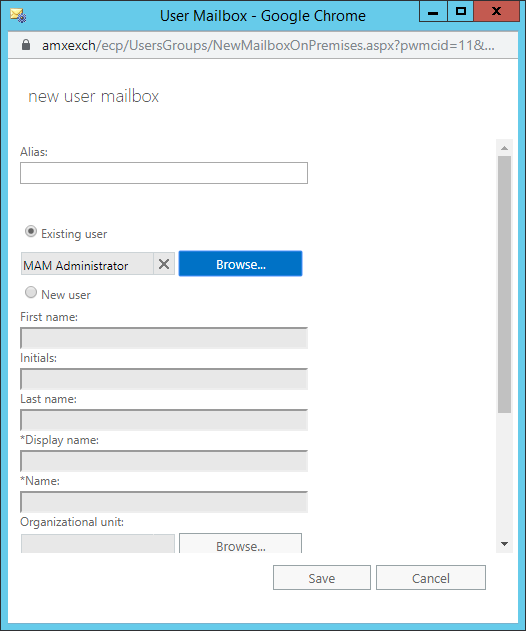
Task: Click the Organizational unit text box
Action: [x=98, y=544]
